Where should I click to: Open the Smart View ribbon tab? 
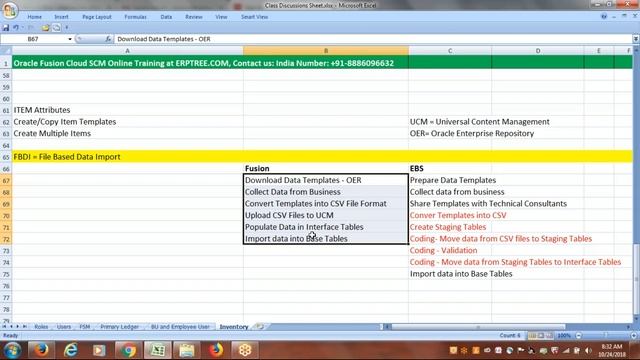(x=254, y=17)
